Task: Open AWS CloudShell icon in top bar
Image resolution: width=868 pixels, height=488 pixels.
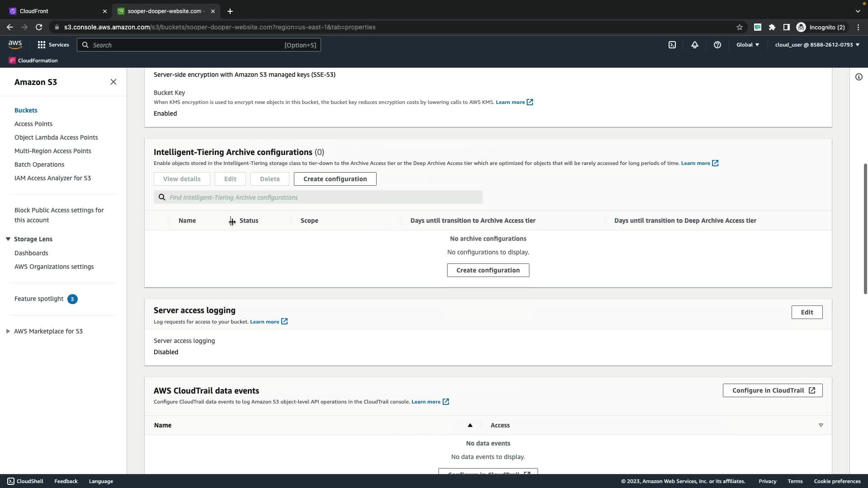Action: coord(672,45)
